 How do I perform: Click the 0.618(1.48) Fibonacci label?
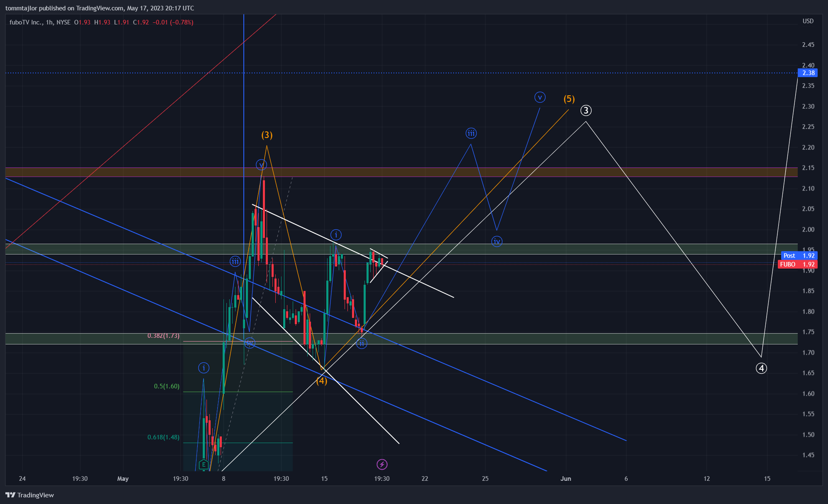(163, 437)
